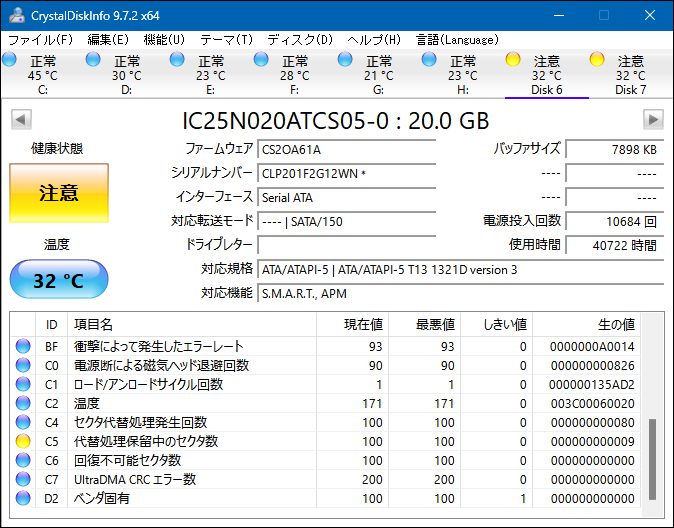Viewport: 674px width, 528px height.
Task: Go to previous disk with left arrow
Action: click(x=19, y=120)
